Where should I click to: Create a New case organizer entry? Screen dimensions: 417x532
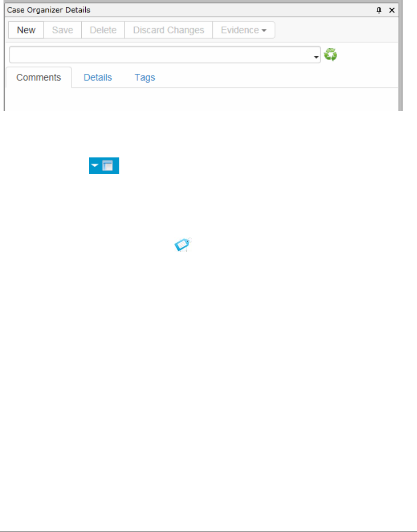pyautogui.click(x=26, y=30)
